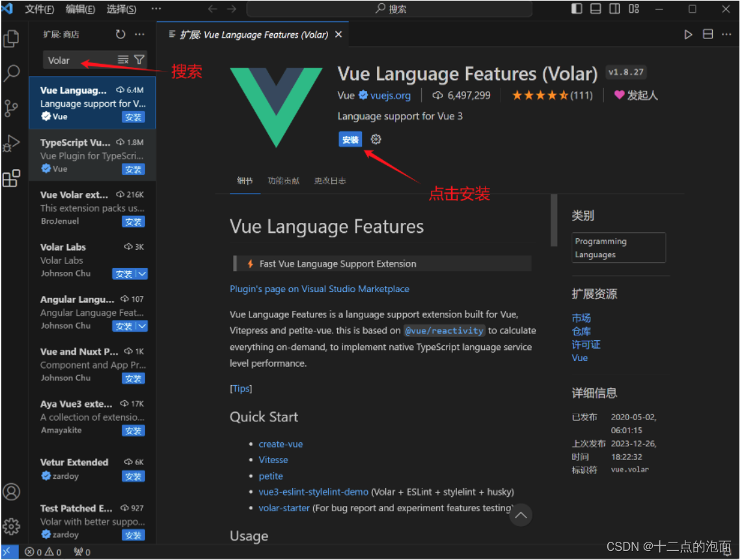Open the create-vue link under Quick Start
This screenshot has width=742, height=560.
[x=281, y=444]
